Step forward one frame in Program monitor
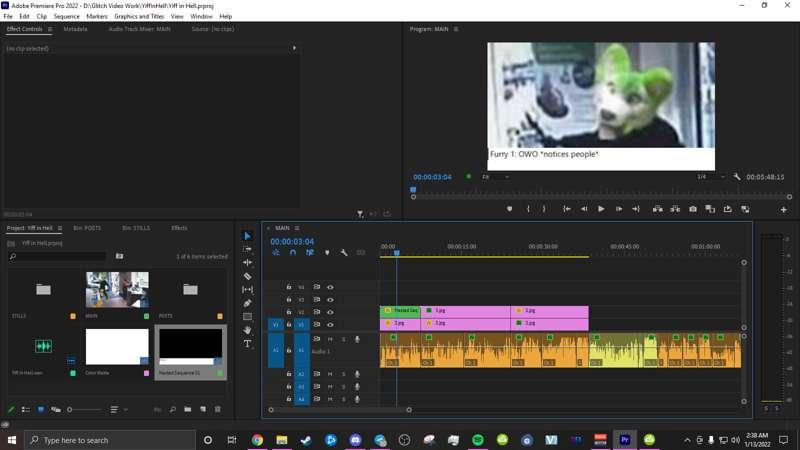800x450 pixels. coord(619,209)
